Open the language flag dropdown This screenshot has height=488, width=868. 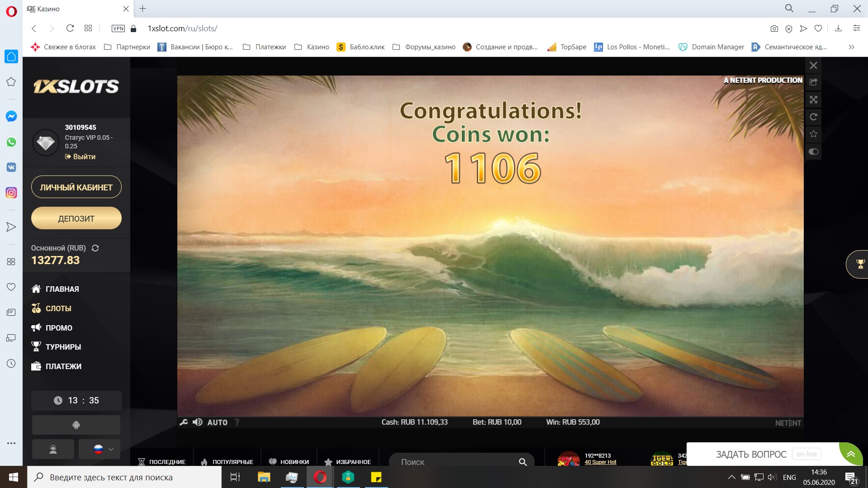(100, 449)
